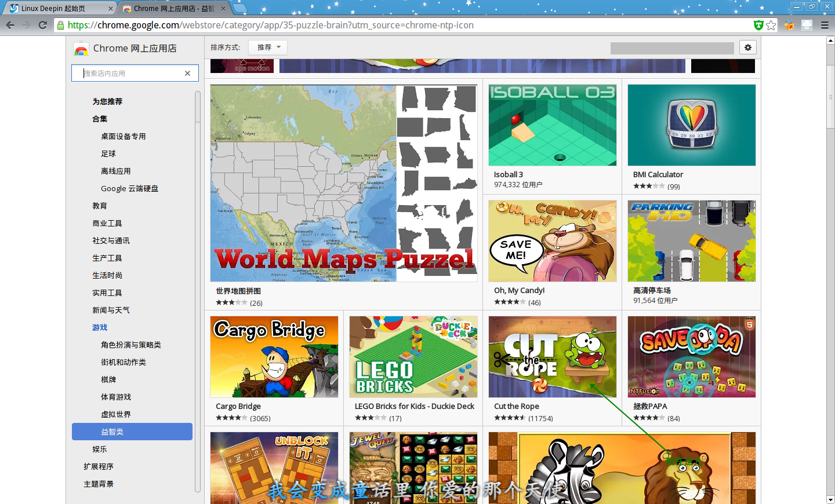This screenshot has width=835, height=504.
Task: Select the 足球 collection
Action: click(x=108, y=154)
